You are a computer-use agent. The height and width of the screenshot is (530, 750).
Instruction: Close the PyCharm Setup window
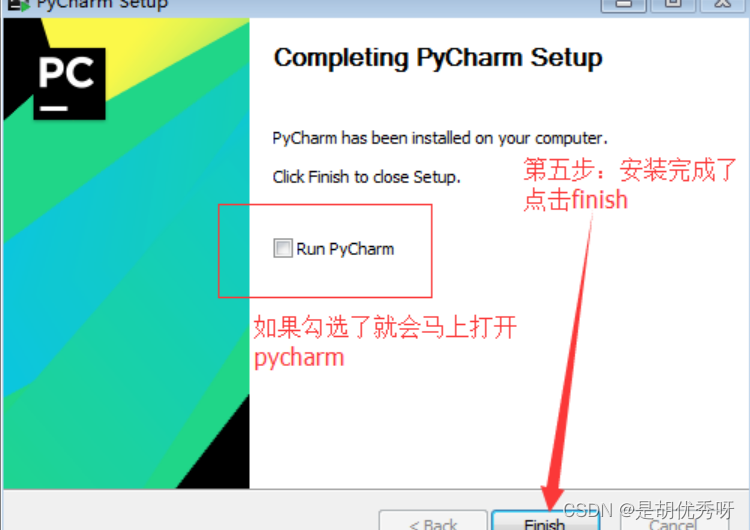(x=722, y=5)
